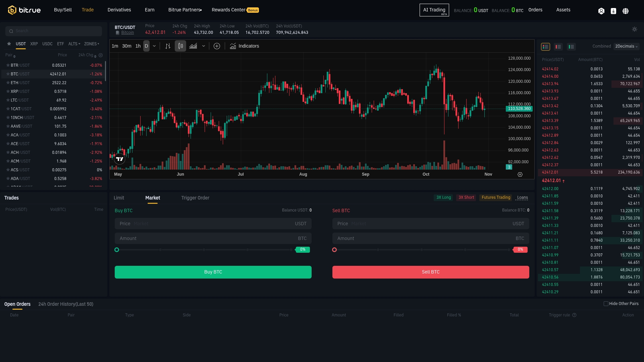
Task: Open the 24h Order History tab
Action: point(66,304)
